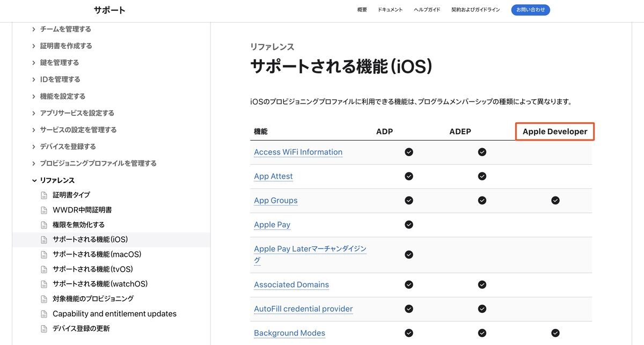Click ADP checkmark in AutoFill credential provider row
This screenshot has width=644, height=345.
(409, 309)
